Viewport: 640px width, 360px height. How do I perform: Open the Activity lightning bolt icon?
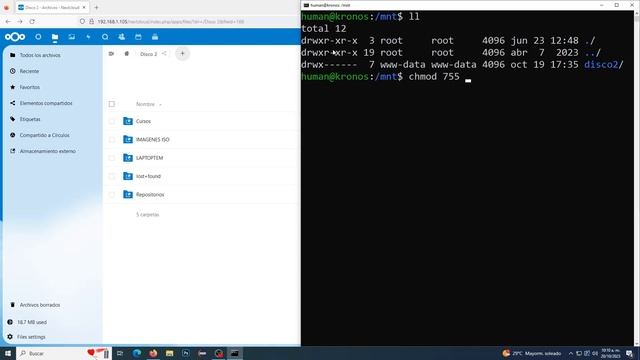pyautogui.click(x=88, y=37)
